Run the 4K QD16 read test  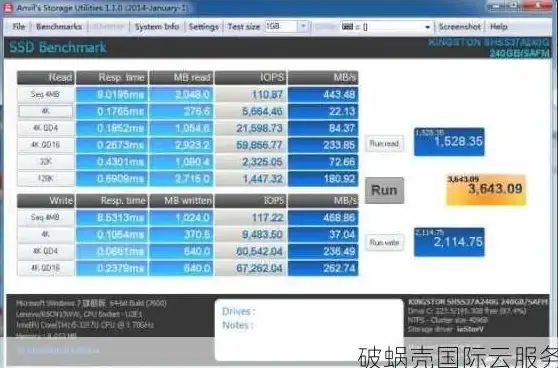click(46, 145)
